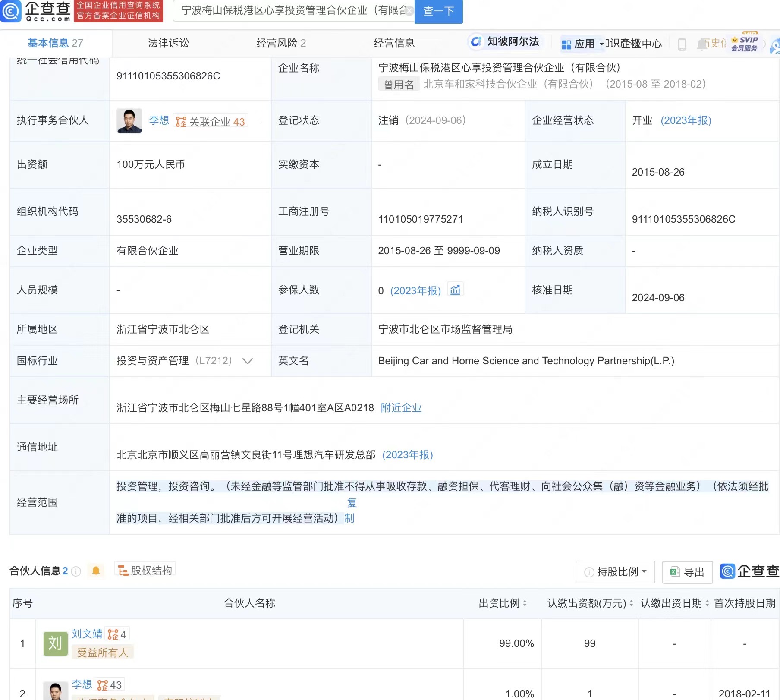
Task: Open partner 刘文靖 profile link
Action: click(x=87, y=634)
